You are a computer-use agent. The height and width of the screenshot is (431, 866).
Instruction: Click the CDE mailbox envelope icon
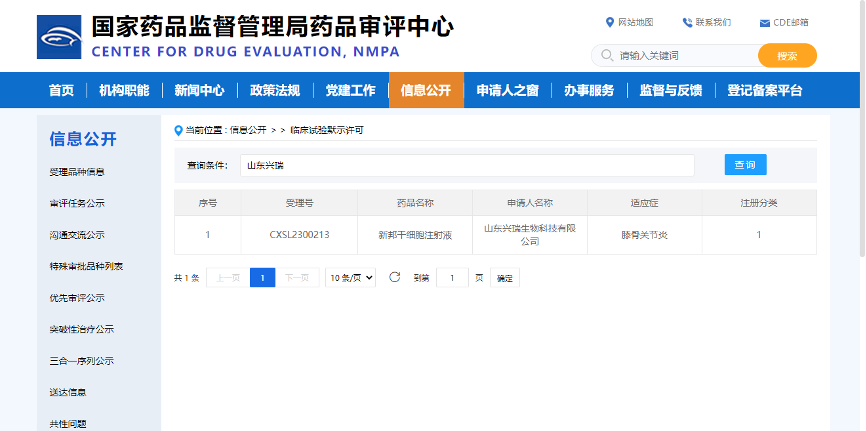point(765,23)
